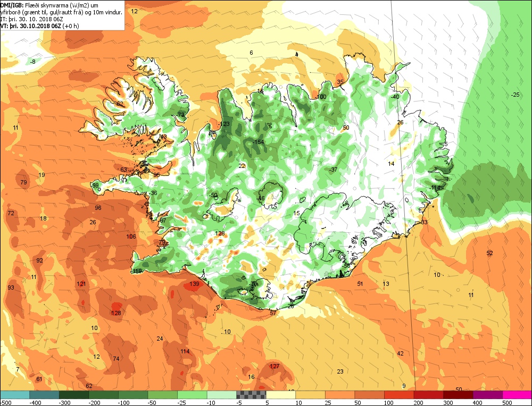Click the '95' value in Breiðafjörður
The width and height of the screenshot is (532, 406).
[x=156, y=175]
